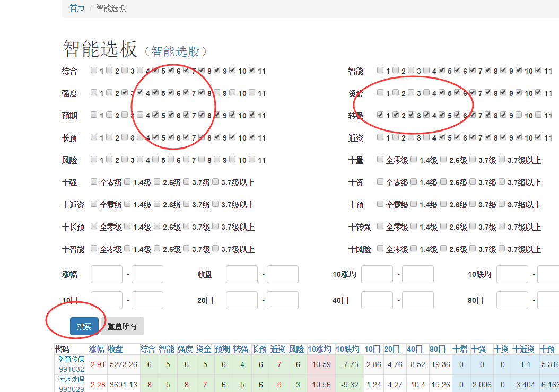The image size is (559, 392).
Task: Click the first 20日 range input field
Action: (x=242, y=300)
